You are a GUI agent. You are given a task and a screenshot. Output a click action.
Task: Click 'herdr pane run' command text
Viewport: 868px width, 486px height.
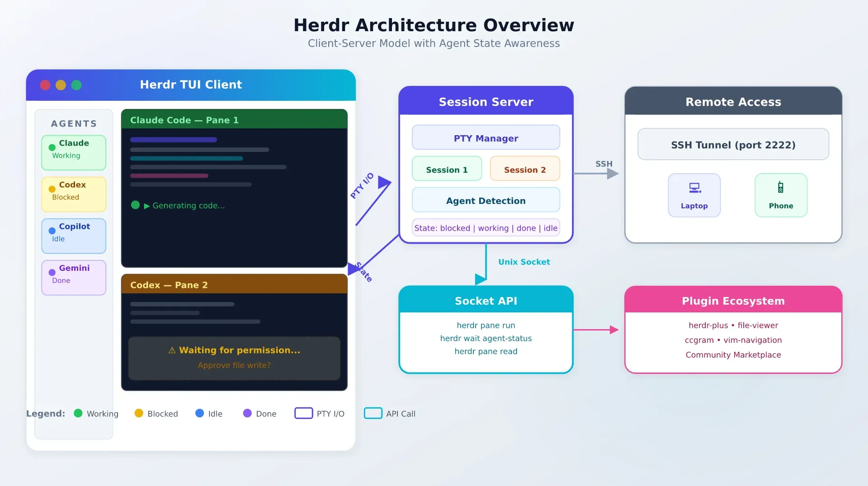click(486, 325)
